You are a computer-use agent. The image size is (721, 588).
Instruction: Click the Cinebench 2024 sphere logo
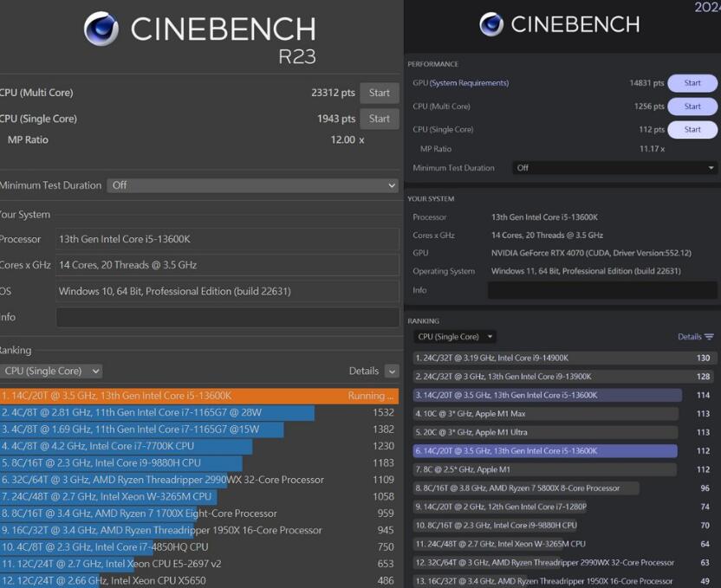491,24
